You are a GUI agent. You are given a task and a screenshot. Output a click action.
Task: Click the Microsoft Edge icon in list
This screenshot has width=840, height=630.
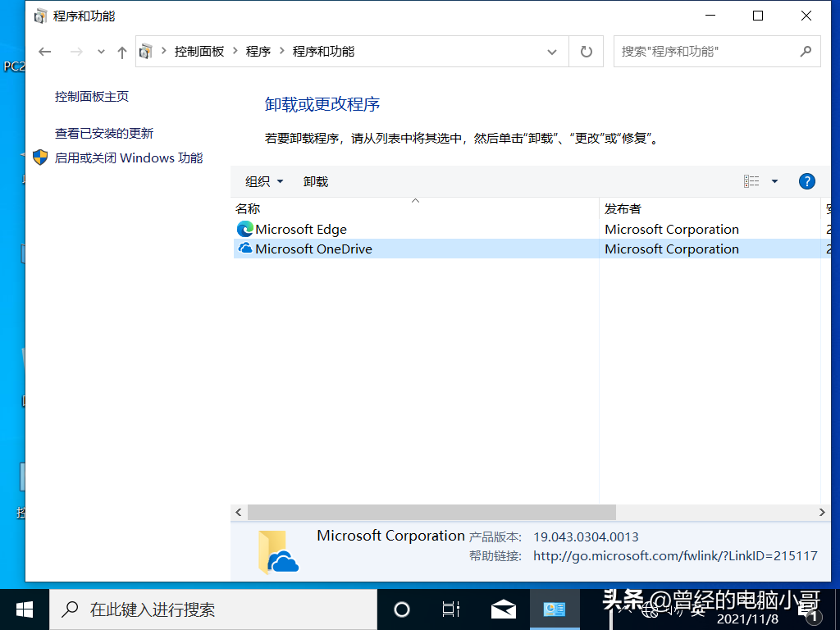click(x=244, y=230)
